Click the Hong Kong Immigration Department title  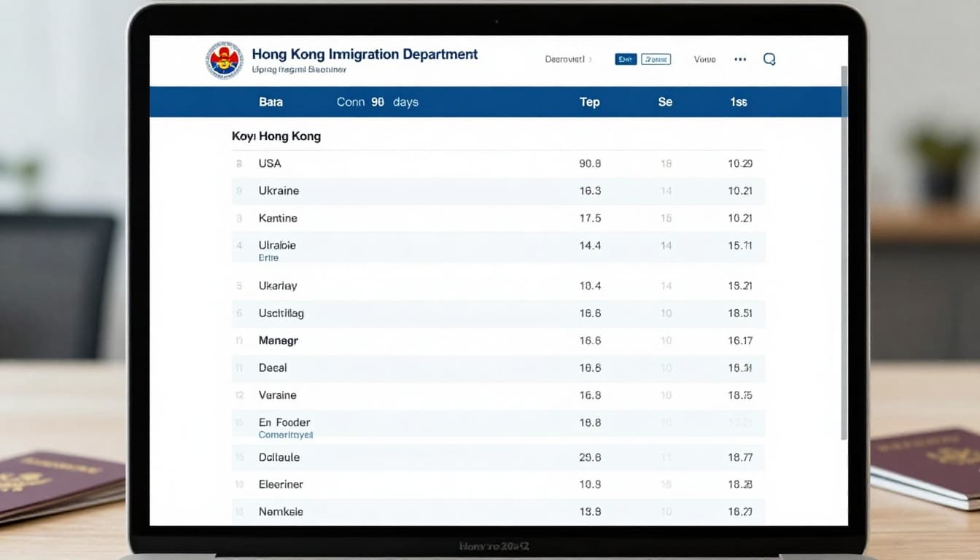(x=365, y=54)
